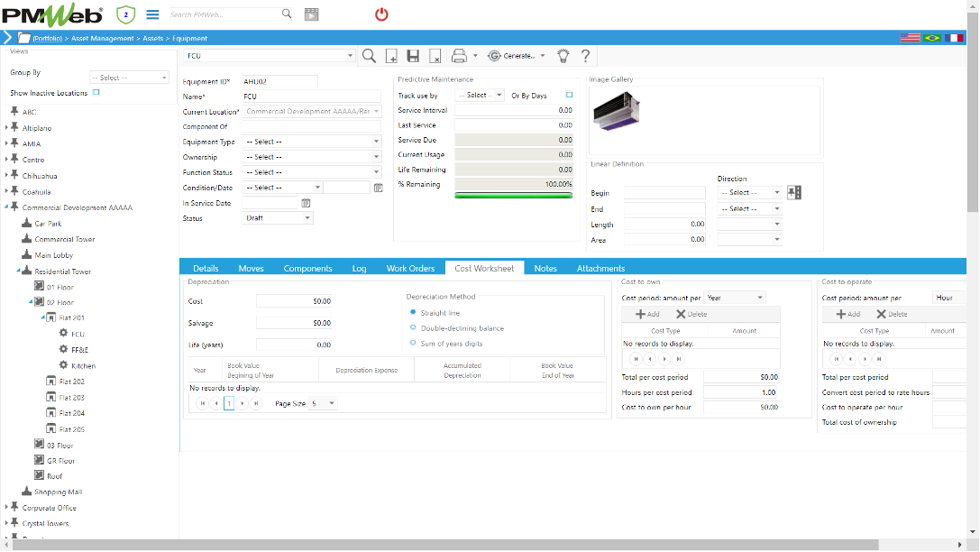
Task: Open the help question mark
Action: pyautogui.click(x=586, y=56)
